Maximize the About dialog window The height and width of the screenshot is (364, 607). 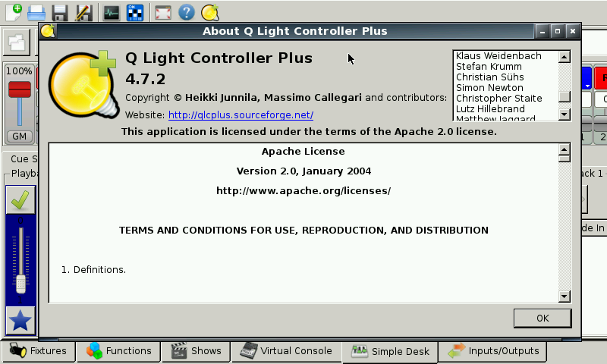pos(558,31)
